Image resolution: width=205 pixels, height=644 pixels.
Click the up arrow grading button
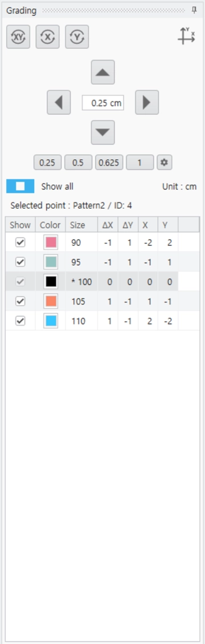click(x=103, y=72)
